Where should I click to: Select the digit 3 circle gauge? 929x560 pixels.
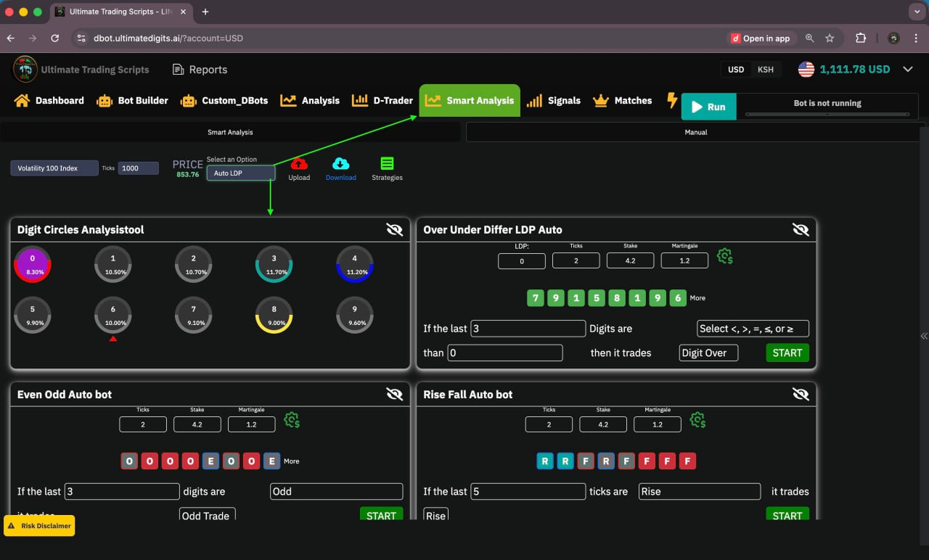click(274, 264)
